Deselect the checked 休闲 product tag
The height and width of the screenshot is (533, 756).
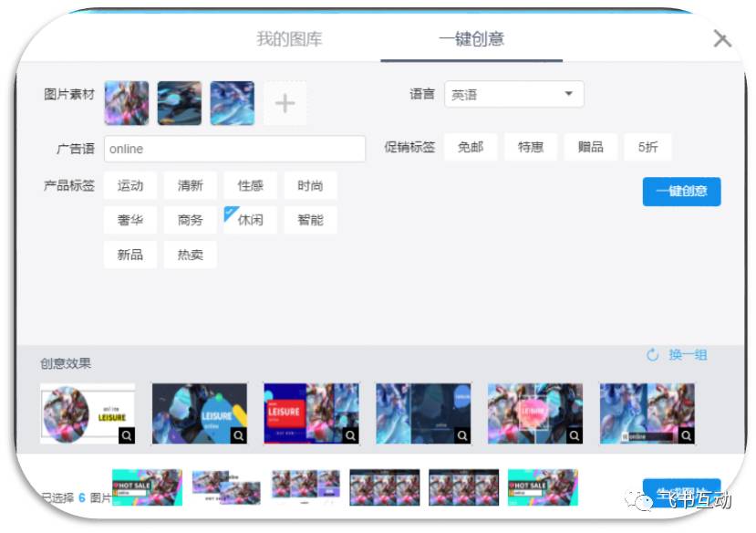pos(250,221)
